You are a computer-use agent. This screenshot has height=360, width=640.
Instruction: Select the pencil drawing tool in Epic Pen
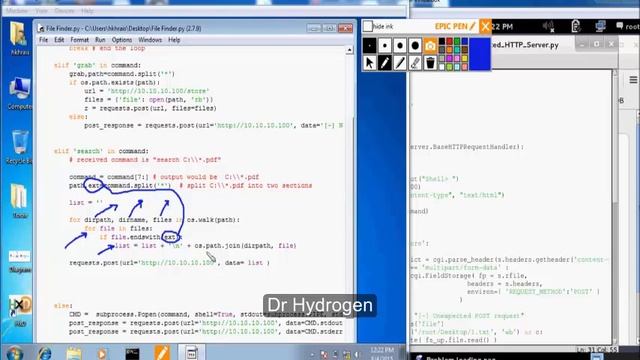click(x=384, y=63)
